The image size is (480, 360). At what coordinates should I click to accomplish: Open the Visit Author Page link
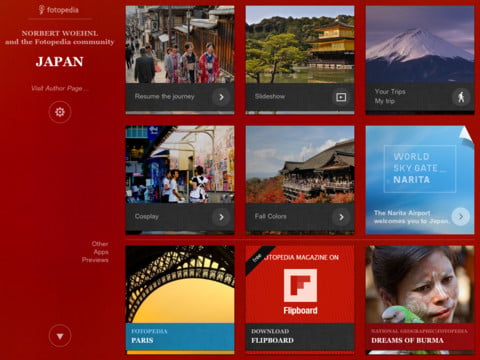[x=60, y=88]
